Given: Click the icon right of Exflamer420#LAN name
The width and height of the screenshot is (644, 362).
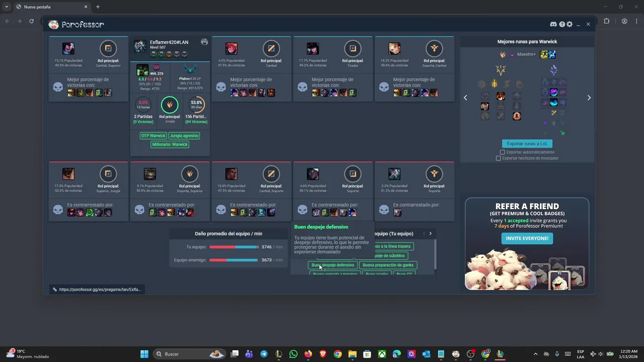Looking at the screenshot, I should 204,42.
